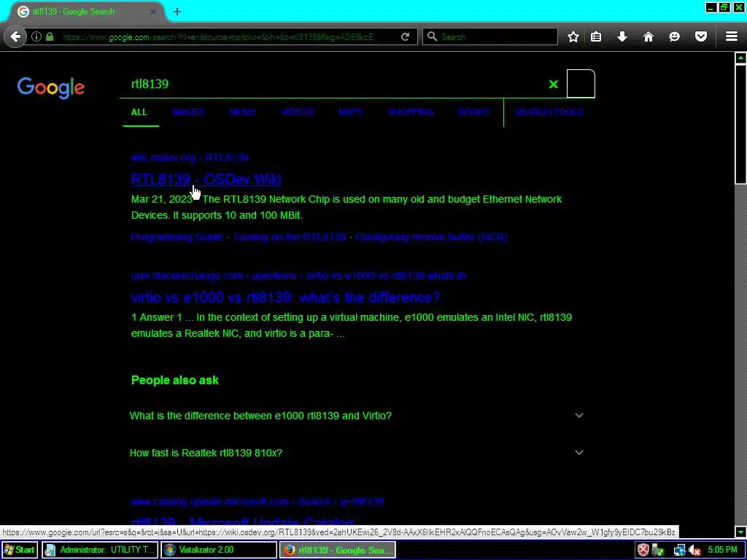Open Configuring receive buffer (RCR) sublink
747x560 pixels.
[x=432, y=237]
